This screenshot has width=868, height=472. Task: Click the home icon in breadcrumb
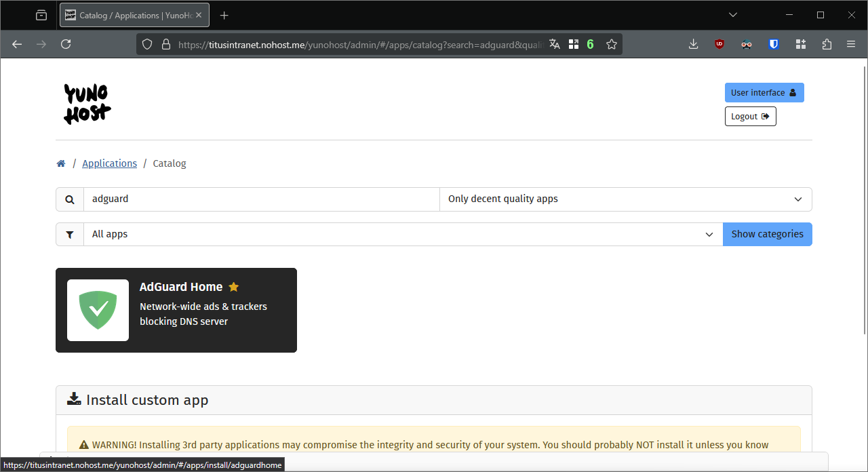pyautogui.click(x=61, y=163)
